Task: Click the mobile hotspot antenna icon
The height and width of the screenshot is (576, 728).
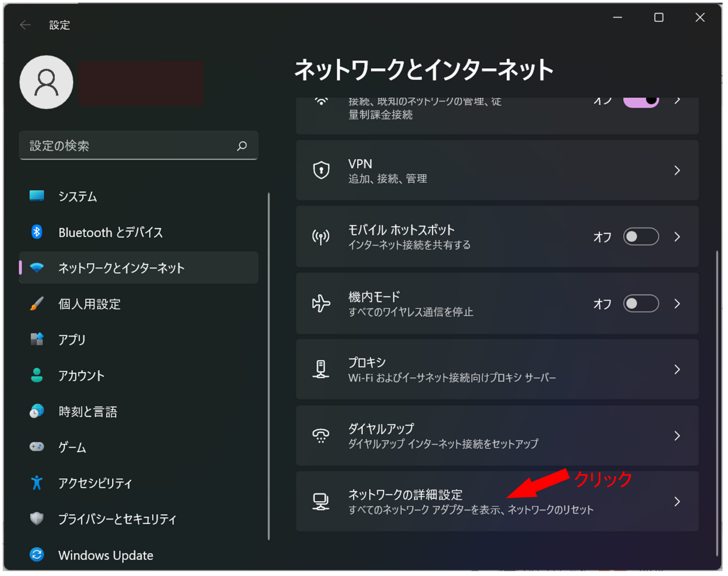Action: click(x=321, y=237)
